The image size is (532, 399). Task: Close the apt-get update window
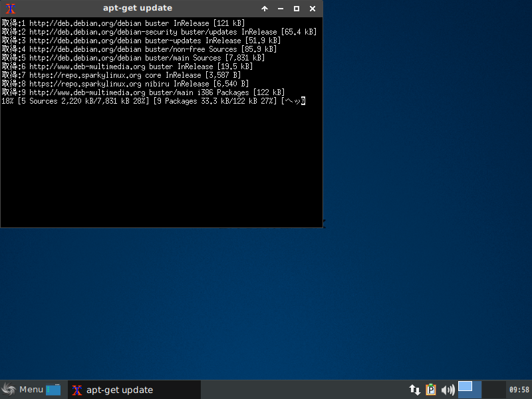313,9
